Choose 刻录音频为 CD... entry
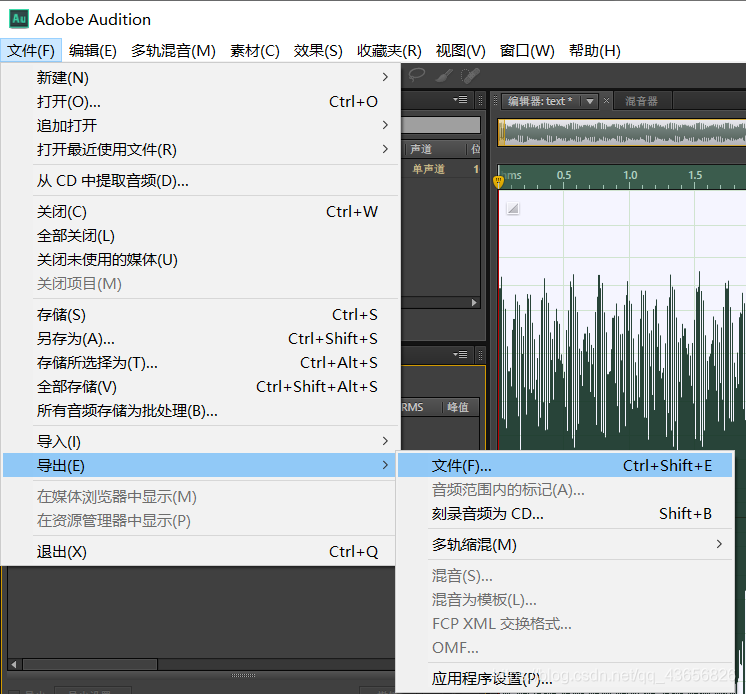Screen dimensions: 746x694 (x=565, y=514)
